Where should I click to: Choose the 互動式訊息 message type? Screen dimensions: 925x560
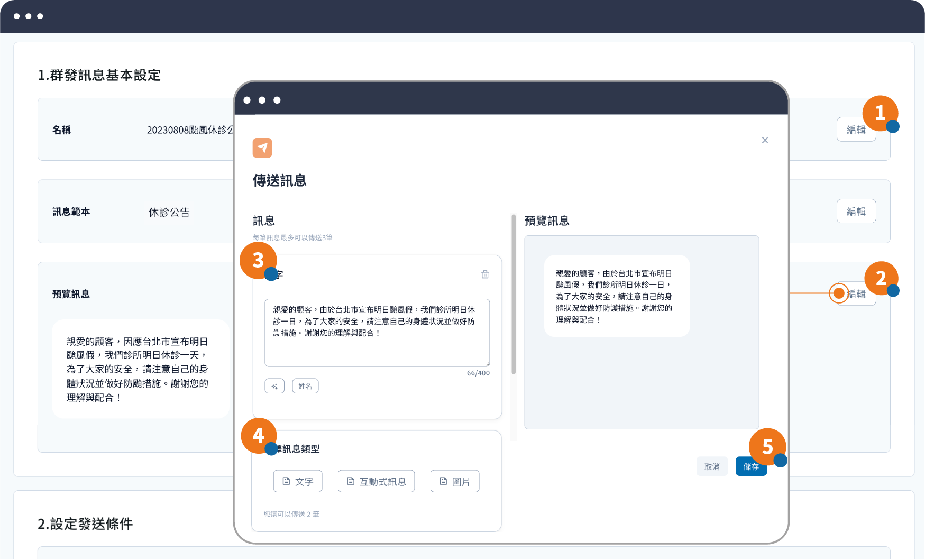(376, 481)
